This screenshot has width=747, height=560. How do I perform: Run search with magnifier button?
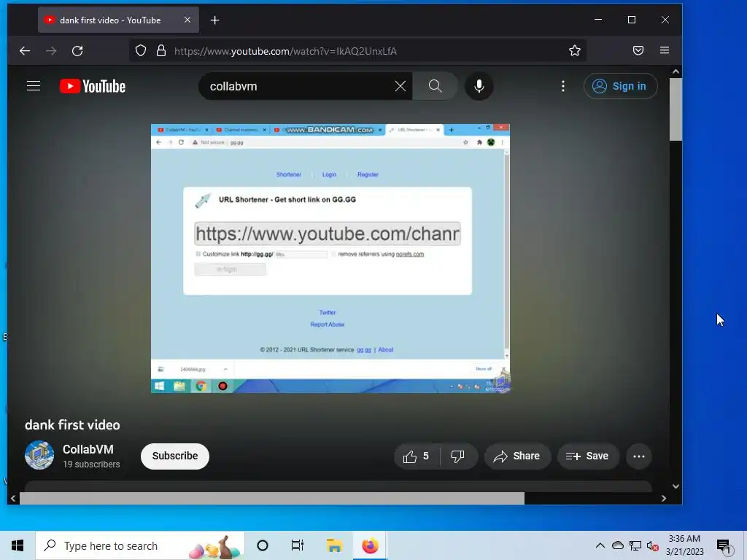click(x=435, y=86)
